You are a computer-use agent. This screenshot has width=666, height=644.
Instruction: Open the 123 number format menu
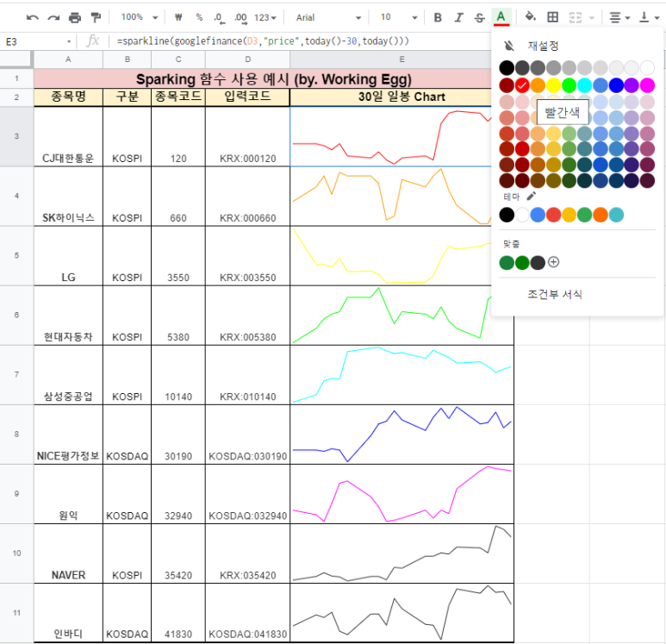265,17
